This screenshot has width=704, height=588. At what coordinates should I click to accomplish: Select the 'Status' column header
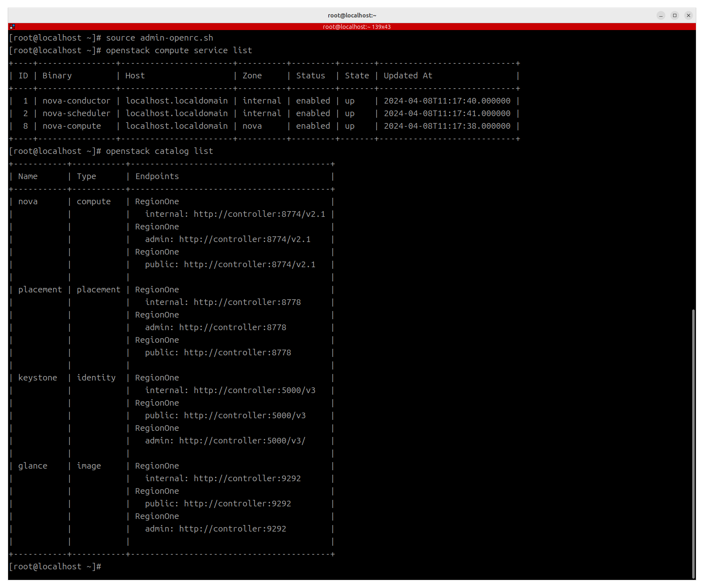[311, 76]
